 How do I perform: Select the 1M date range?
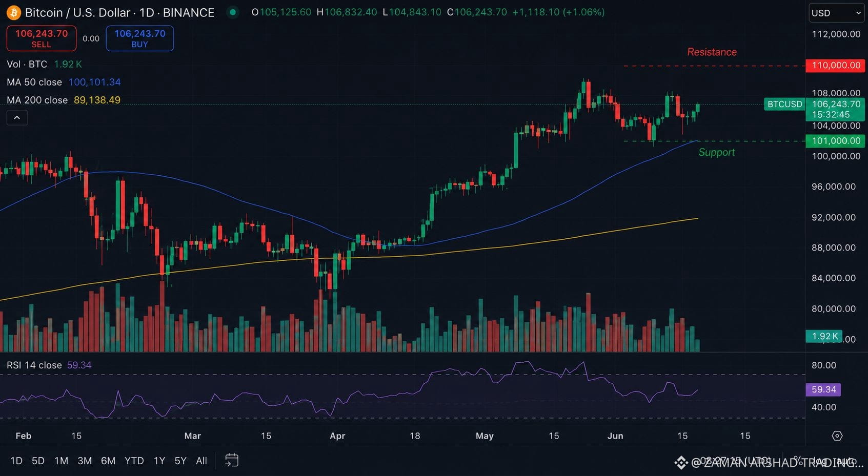(x=61, y=461)
